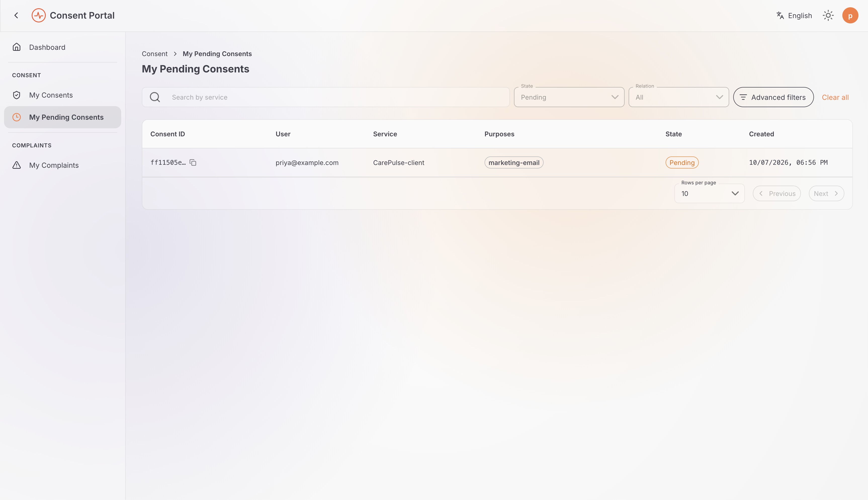Click the Advanced filters button
868x500 pixels.
click(773, 97)
